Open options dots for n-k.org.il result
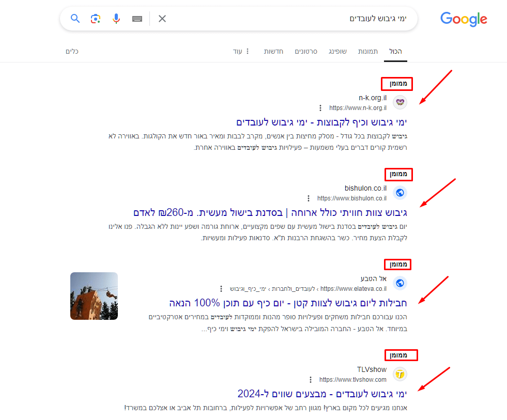 (x=320, y=107)
